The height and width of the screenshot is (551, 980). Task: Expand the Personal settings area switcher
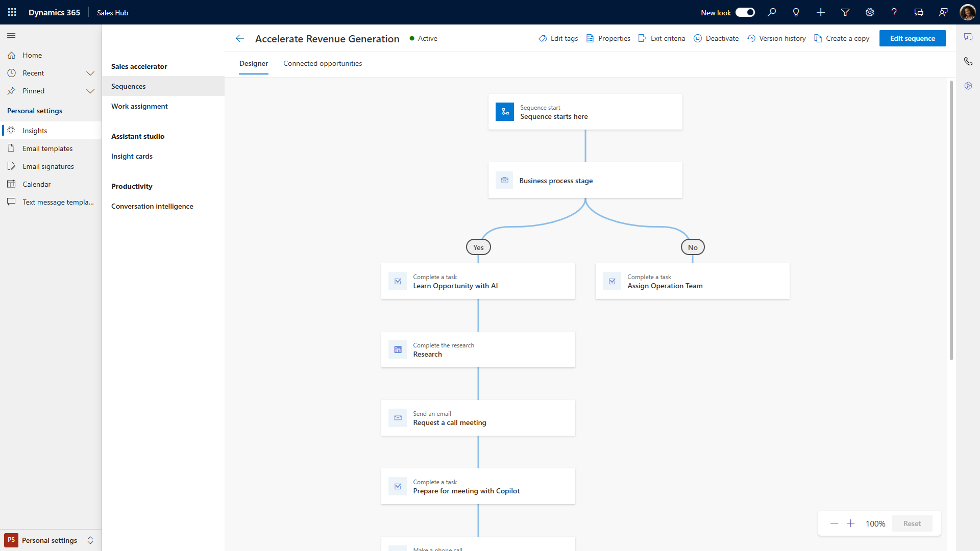coord(91,540)
